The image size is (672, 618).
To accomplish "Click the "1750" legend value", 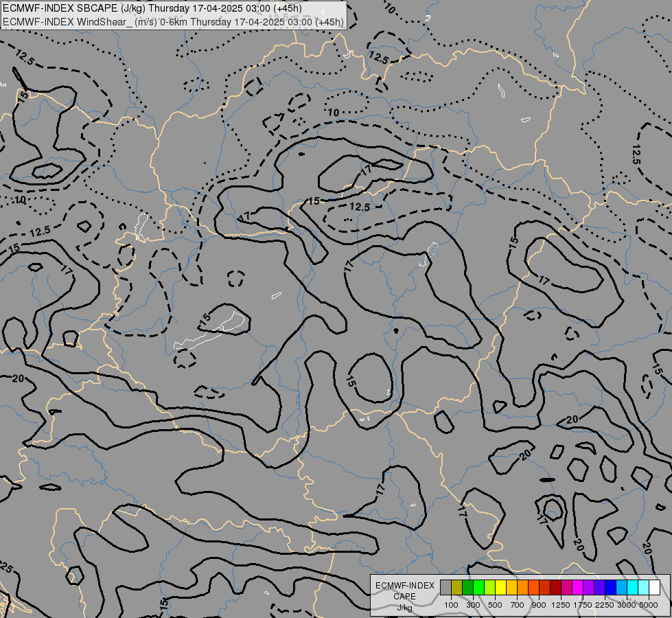I will [x=583, y=605].
